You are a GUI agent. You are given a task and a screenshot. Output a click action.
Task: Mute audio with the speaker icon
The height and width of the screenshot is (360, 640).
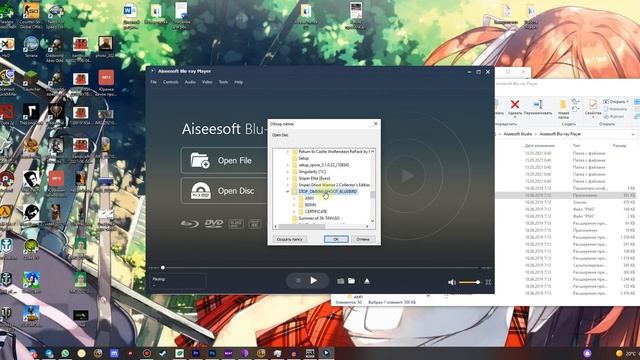pos(451,282)
